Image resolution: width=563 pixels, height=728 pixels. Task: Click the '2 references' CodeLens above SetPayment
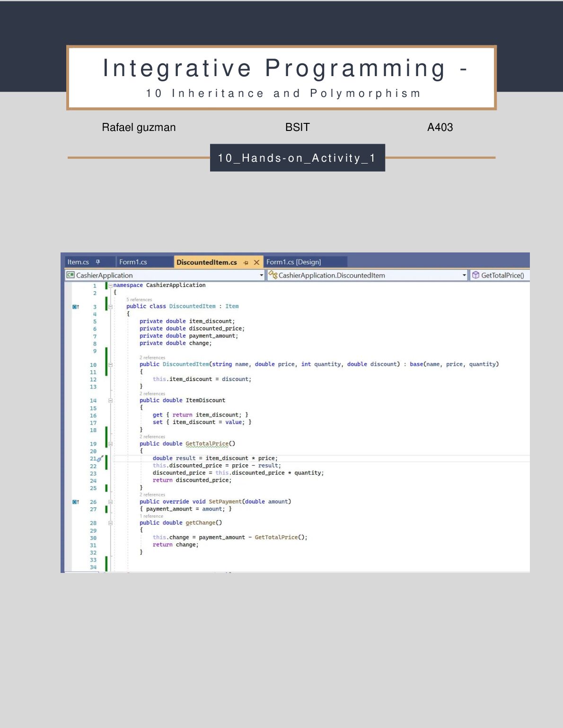(x=152, y=495)
